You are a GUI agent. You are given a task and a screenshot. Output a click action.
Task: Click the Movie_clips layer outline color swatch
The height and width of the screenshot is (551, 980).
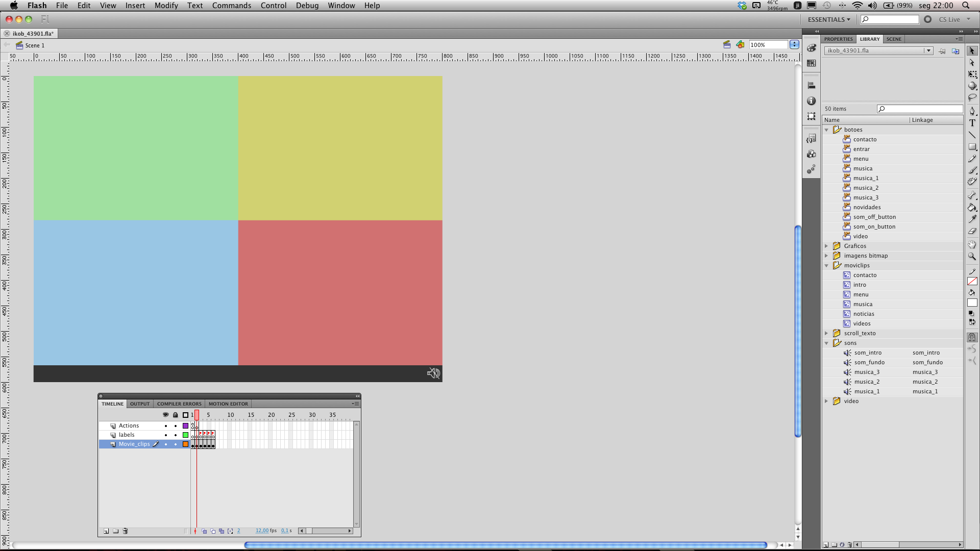(185, 444)
